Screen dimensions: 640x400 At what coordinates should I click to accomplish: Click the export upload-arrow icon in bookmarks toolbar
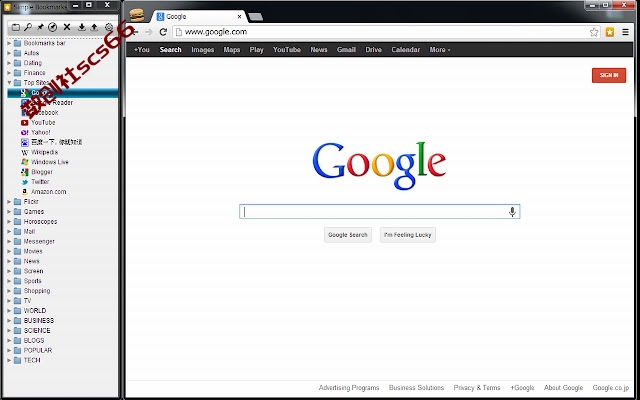pos(94,27)
